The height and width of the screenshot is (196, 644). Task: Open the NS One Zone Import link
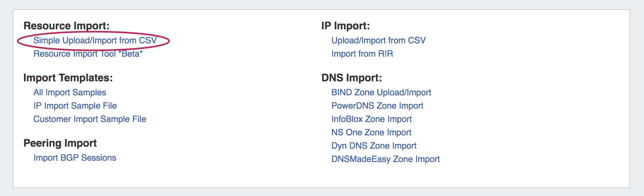click(x=371, y=133)
